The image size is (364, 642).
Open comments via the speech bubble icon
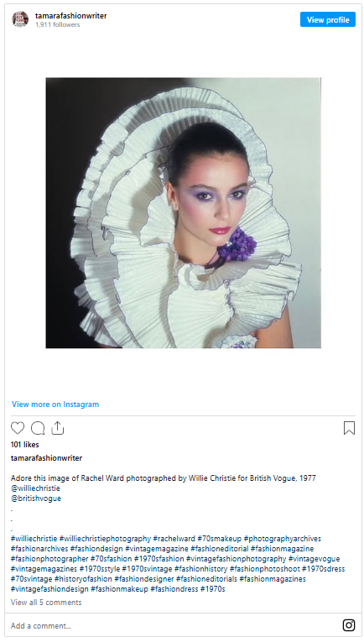click(38, 428)
